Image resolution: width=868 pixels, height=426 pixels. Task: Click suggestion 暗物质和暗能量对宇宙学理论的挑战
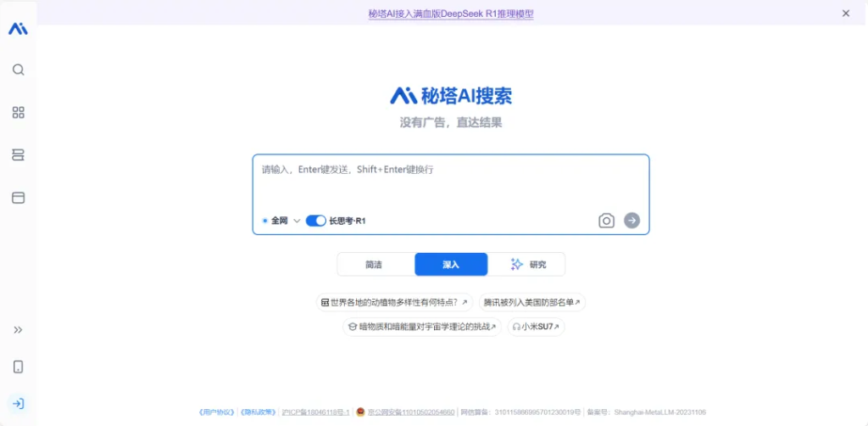point(422,327)
